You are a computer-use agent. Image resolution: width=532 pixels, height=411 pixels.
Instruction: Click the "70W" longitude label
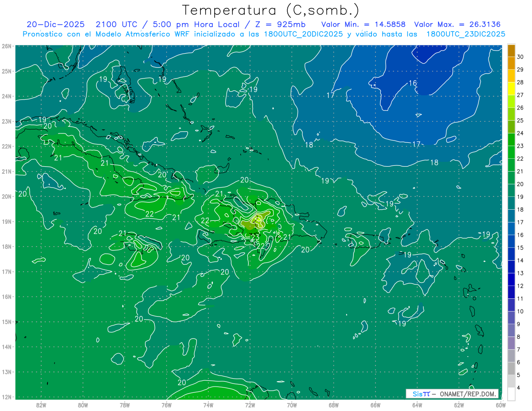(292, 405)
